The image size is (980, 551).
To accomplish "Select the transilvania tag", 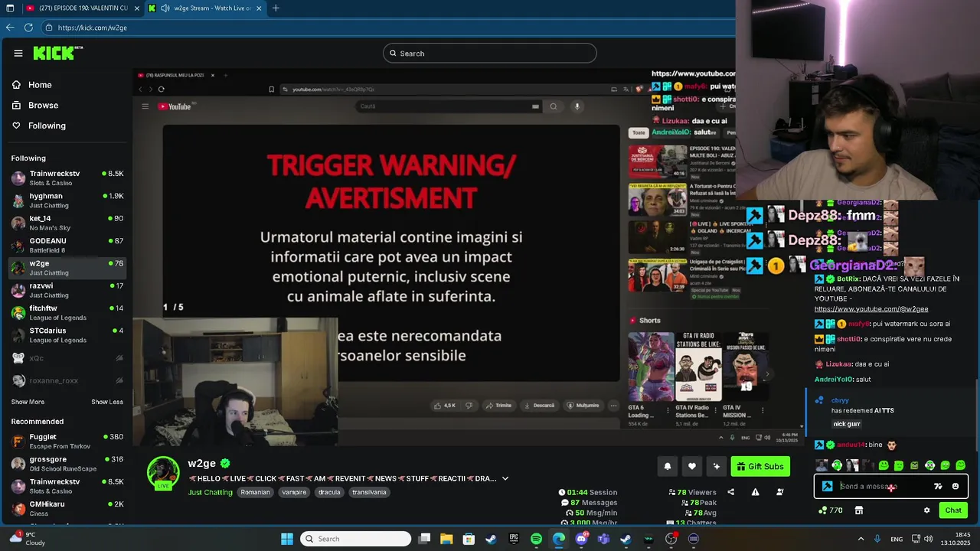I will 369,492.
